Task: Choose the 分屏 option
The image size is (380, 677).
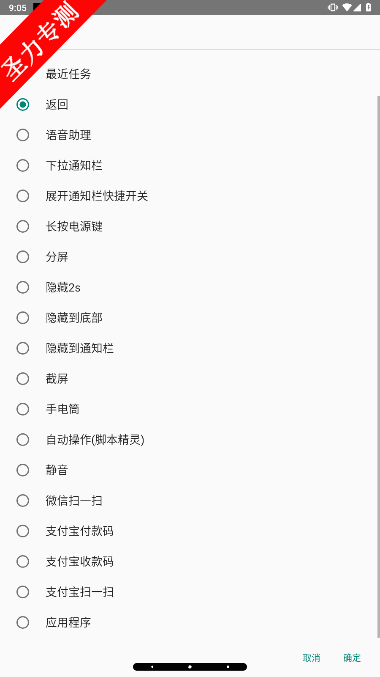Action: coord(188,257)
